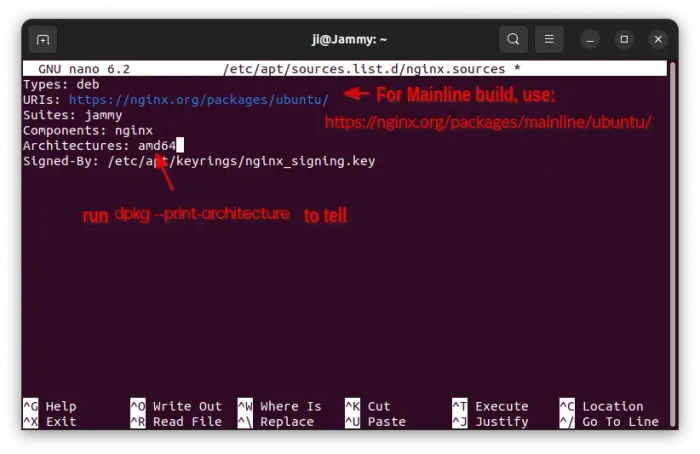The height and width of the screenshot is (454, 700).
Task: Click the ^X Exit shortcut
Action: tap(50, 422)
